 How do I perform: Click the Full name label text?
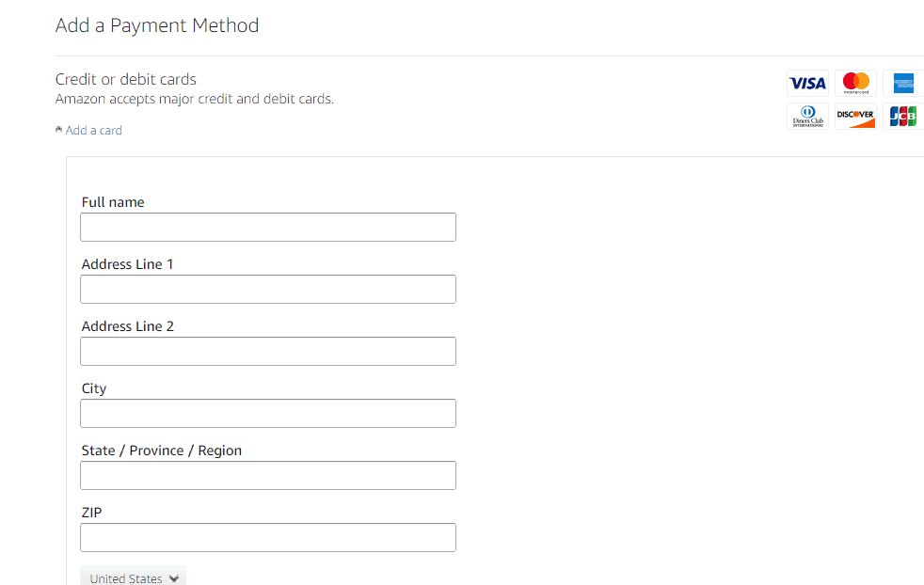coord(113,202)
